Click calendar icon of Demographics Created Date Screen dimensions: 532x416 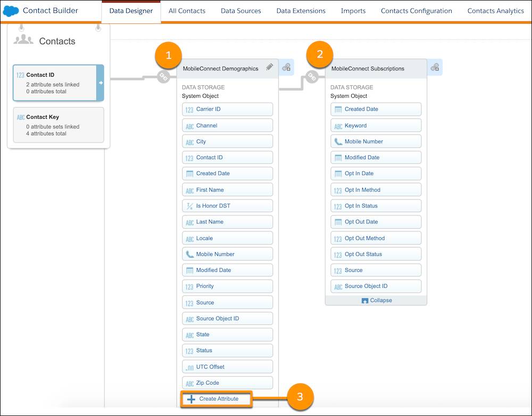tap(190, 174)
